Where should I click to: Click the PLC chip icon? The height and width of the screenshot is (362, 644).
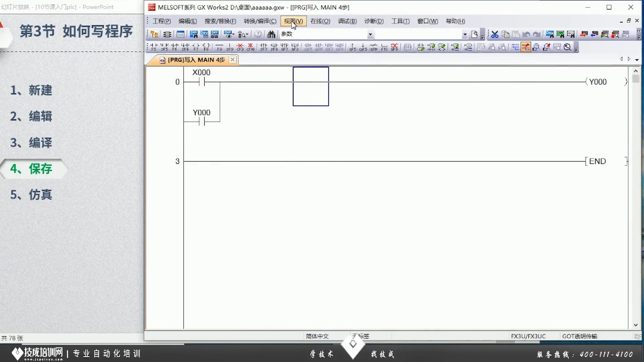pos(167,35)
